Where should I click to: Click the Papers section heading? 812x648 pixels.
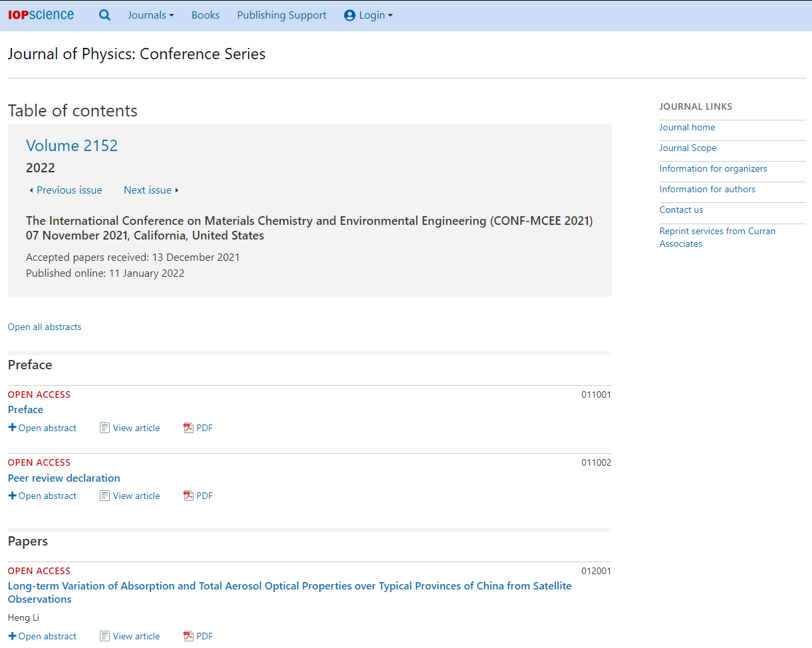click(x=28, y=541)
